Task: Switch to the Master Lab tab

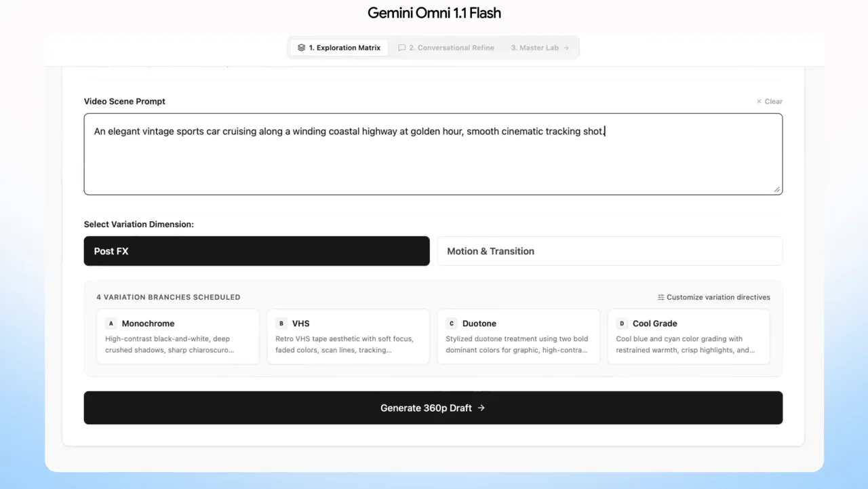Action: coord(540,47)
